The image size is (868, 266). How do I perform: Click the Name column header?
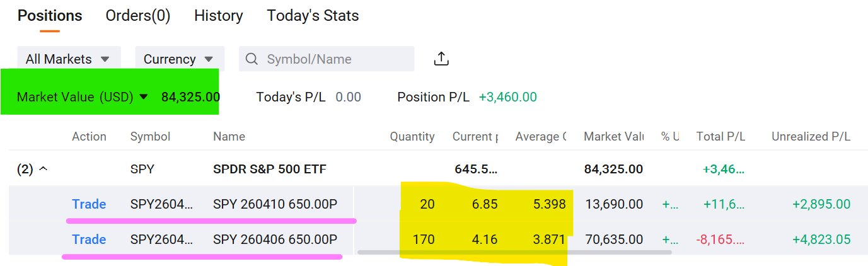click(x=229, y=137)
